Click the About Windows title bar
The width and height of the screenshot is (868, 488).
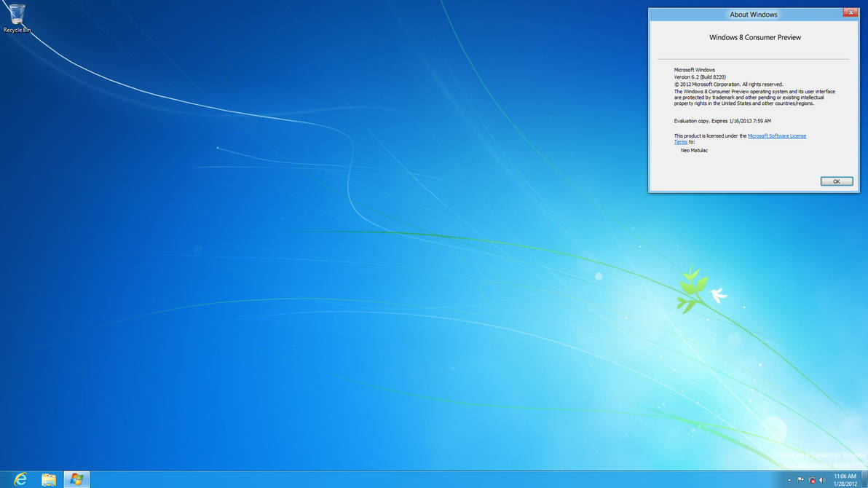click(754, 14)
